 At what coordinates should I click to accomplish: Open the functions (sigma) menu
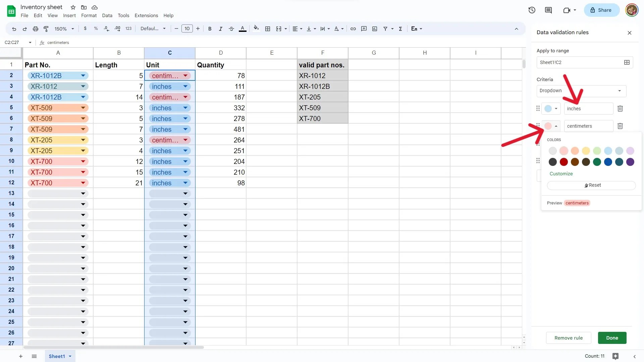(x=400, y=29)
